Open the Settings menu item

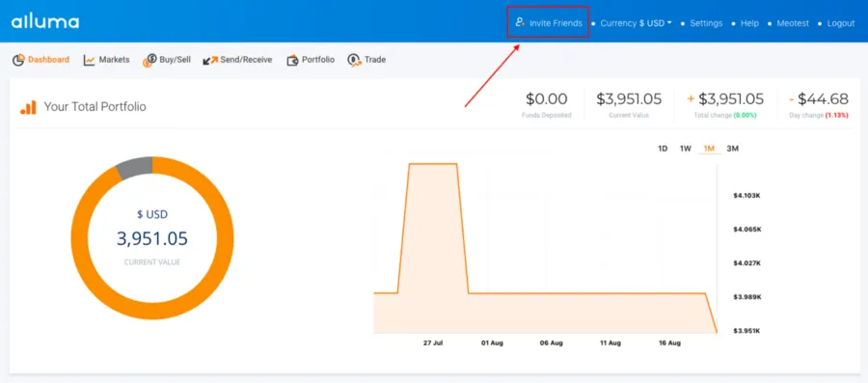point(706,23)
